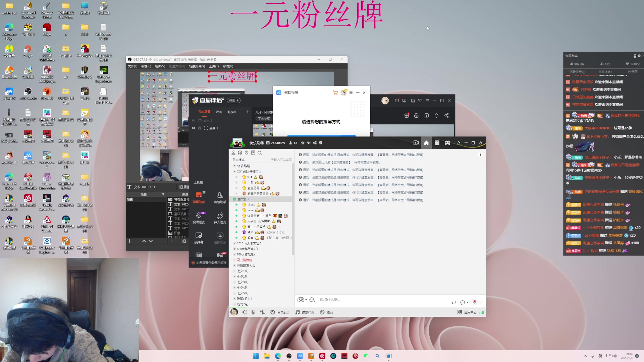644x362 pixels.
Task: Toggle visibility eye for 全屏 1 source
Action: pyautogui.click(x=194, y=128)
